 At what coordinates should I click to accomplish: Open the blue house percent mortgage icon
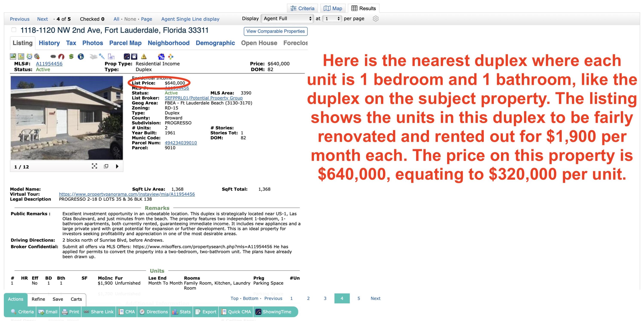click(161, 56)
